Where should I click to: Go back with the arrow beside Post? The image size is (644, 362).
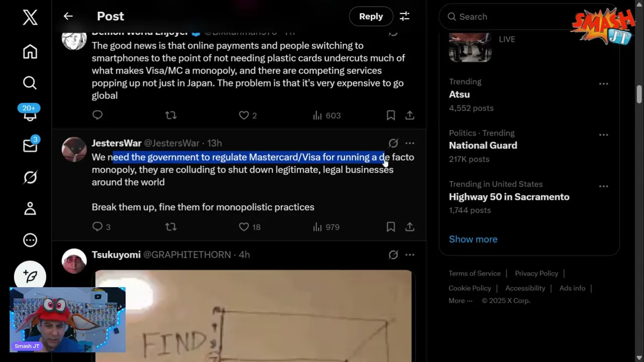[68, 16]
